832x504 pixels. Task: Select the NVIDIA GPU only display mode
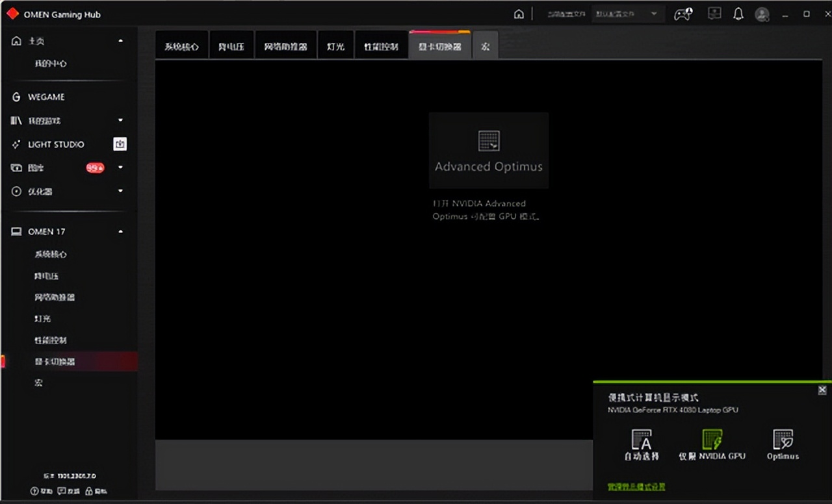point(712,445)
